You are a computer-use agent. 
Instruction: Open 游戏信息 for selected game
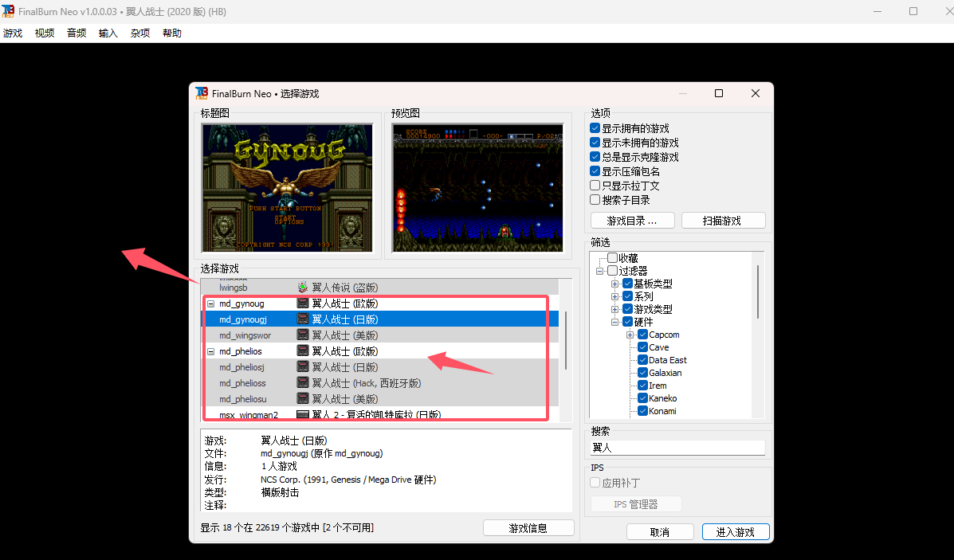click(528, 528)
